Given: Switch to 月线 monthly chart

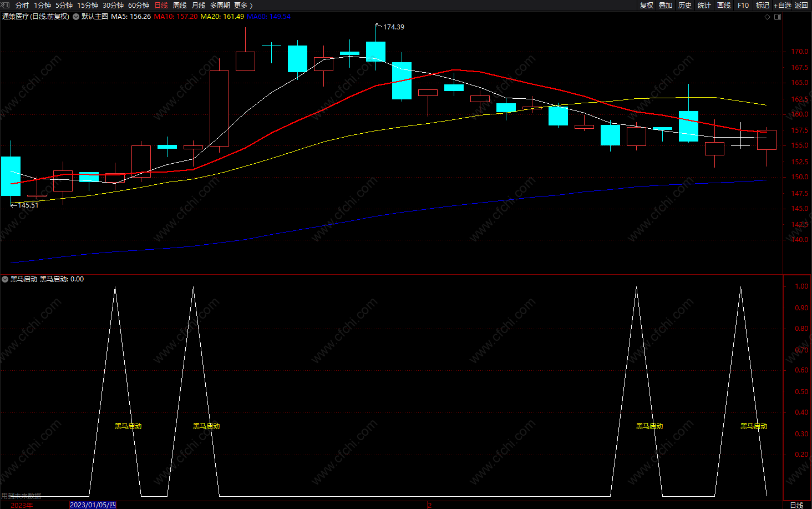Looking at the screenshot, I should [199, 5].
